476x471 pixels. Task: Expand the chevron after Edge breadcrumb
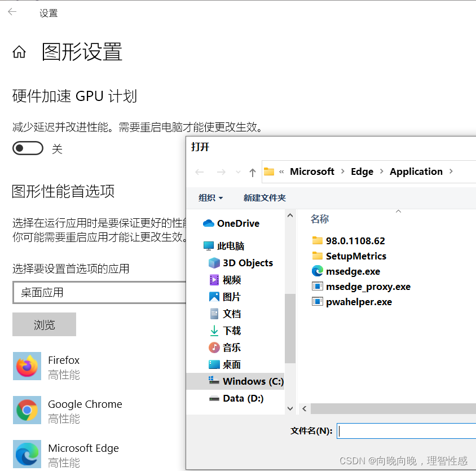[382, 171]
